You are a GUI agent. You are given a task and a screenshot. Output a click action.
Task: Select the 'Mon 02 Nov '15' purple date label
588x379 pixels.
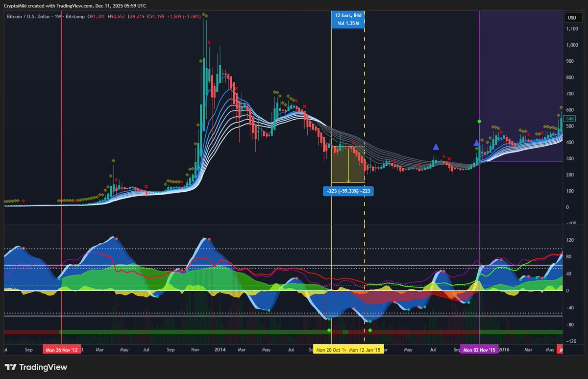pyautogui.click(x=479, y=350)
